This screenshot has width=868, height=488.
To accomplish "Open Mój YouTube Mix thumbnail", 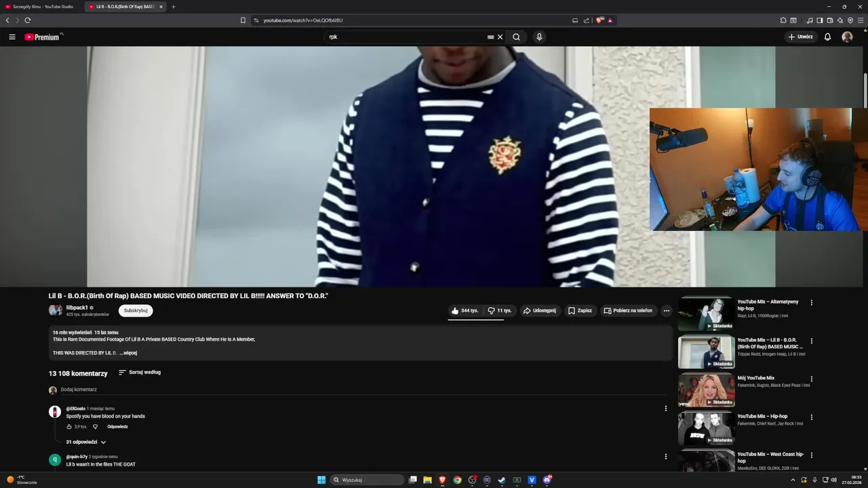I will (x=706, y=390).
